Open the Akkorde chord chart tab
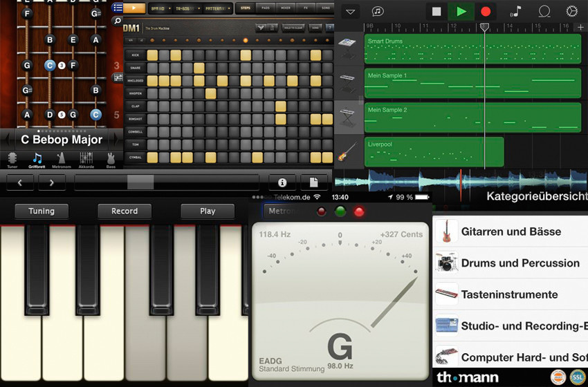 point(86,160)
